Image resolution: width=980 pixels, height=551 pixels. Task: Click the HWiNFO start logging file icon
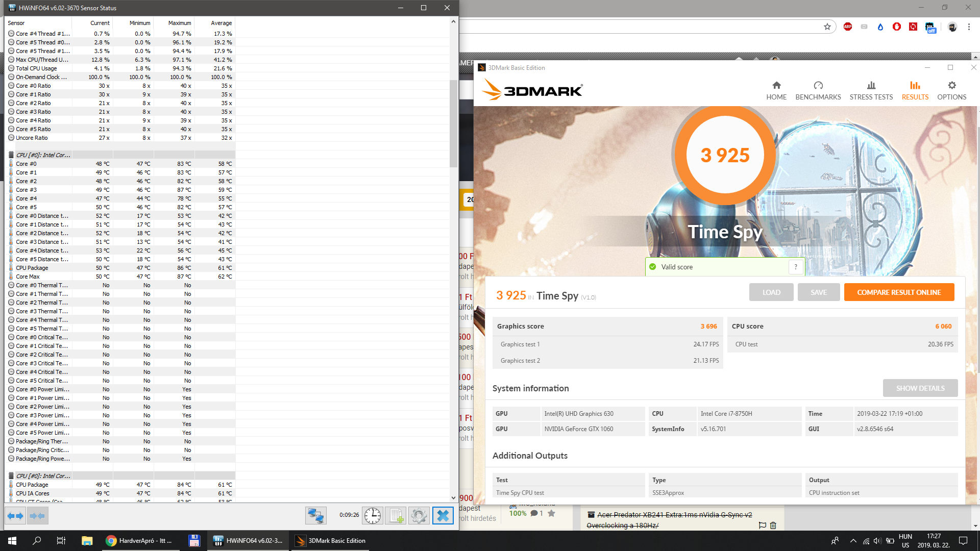(396, 516)
